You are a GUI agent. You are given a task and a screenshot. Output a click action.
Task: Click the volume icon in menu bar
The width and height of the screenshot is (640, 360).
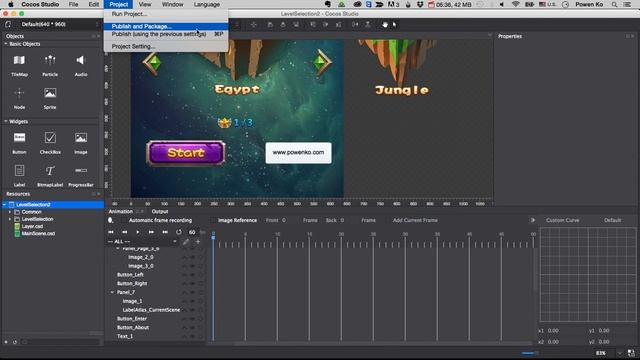pyautogui.click(x=502, y=4)
